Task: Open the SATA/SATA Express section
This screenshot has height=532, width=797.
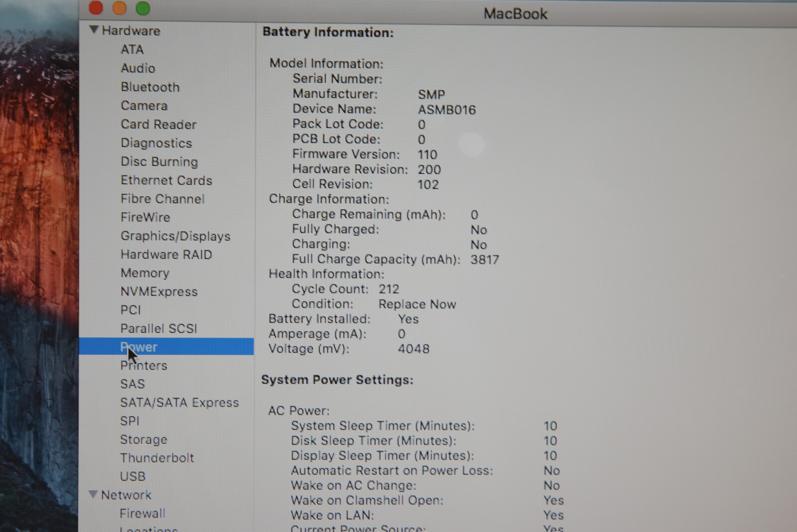Action: [x=179, y=403]
